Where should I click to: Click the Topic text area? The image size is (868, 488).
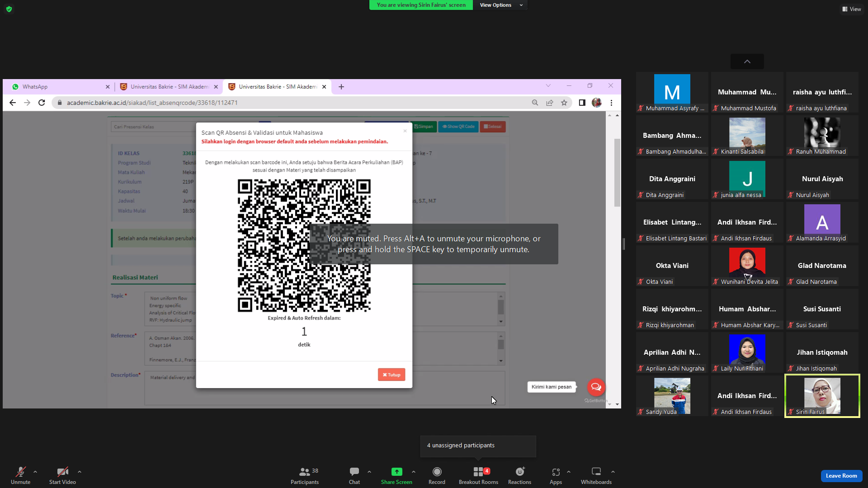click(x=325, y=309)
